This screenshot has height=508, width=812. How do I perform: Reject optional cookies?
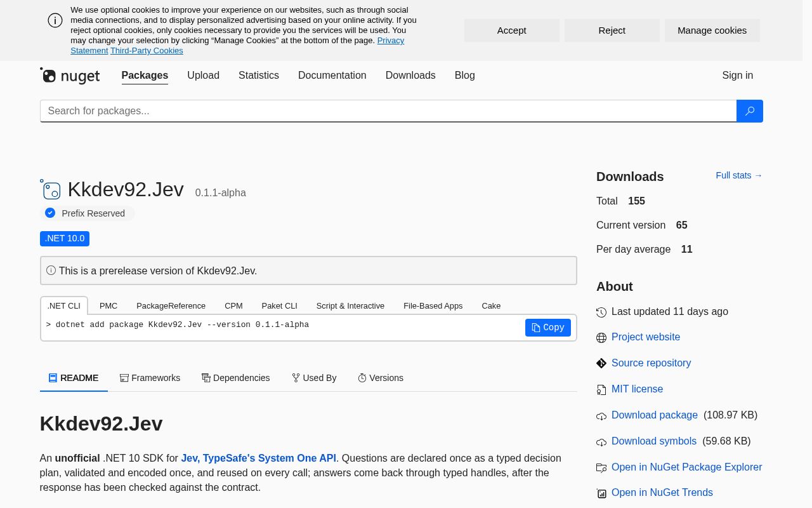[612, 30]
